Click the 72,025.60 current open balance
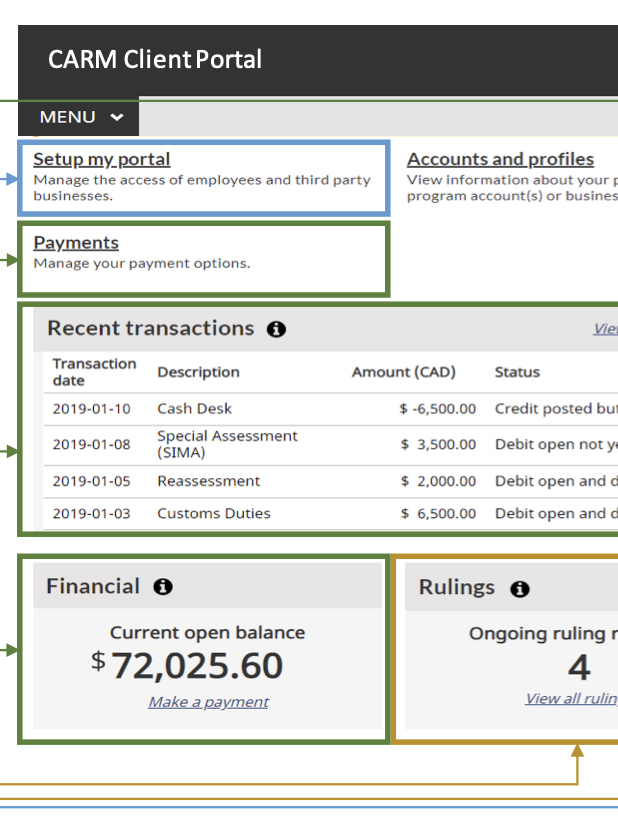Screen dimensions: 618x824 197,666
